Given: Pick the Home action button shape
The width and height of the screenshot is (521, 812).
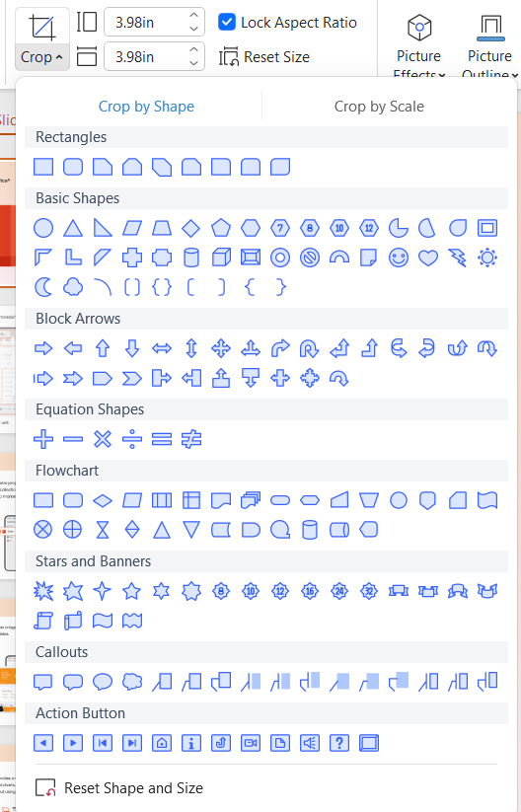Looking at the screenshot, I should tap(162, 743).
